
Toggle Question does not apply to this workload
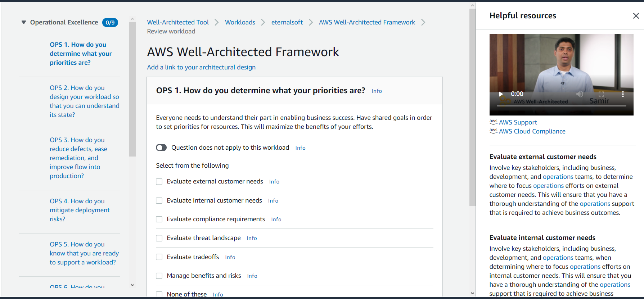tap(161, 148)
